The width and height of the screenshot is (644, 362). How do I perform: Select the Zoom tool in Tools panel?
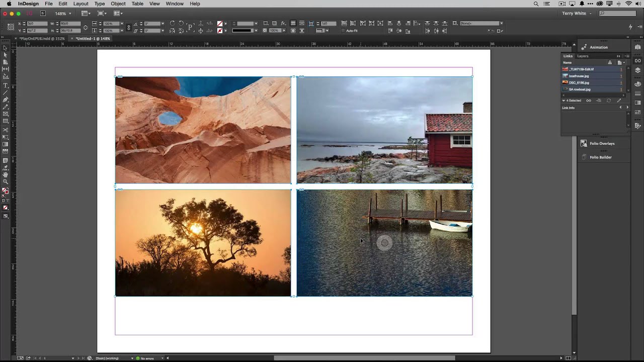(x=5, y=182)
